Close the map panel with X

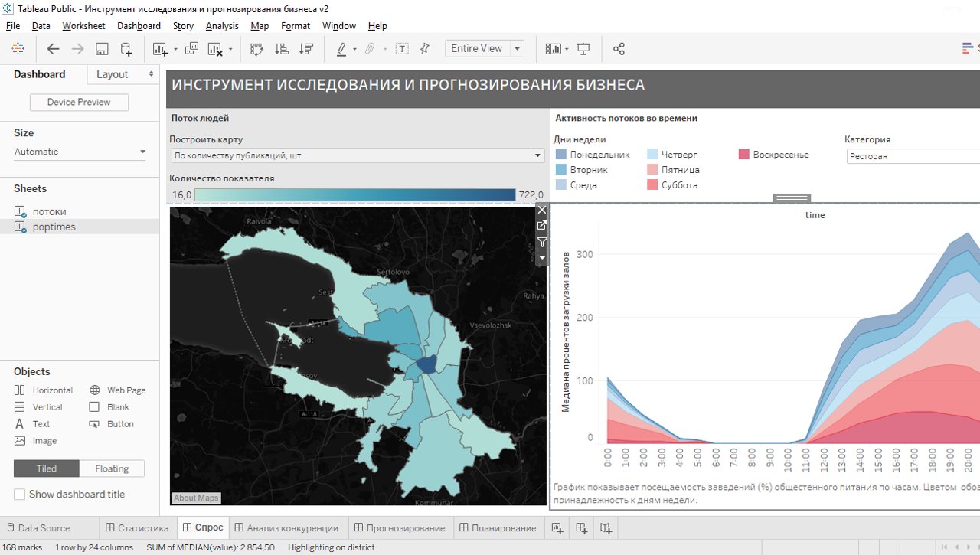(542, 210)
